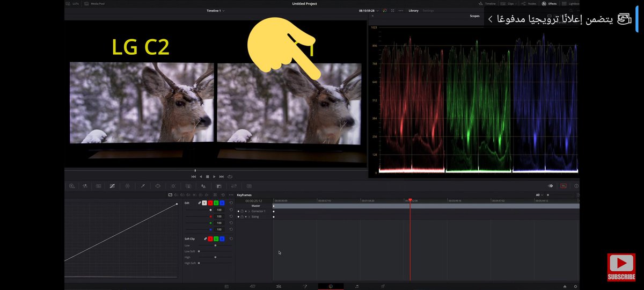The height and width of the screenshot is (290, 644).
Task: Expand the Sizing keyframe track
Action: [249, 216]
